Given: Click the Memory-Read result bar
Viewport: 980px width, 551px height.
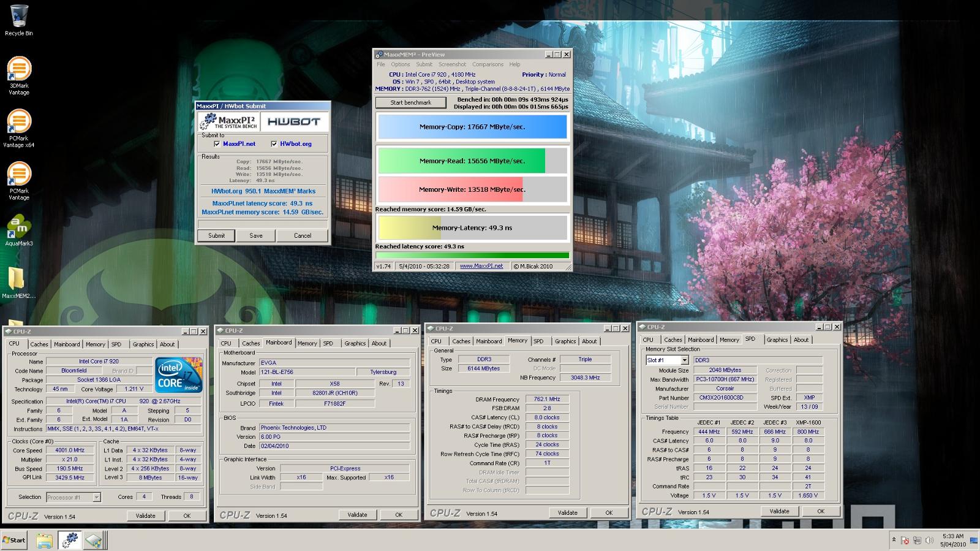Looking at the screenshot, I should pos(472,161).
